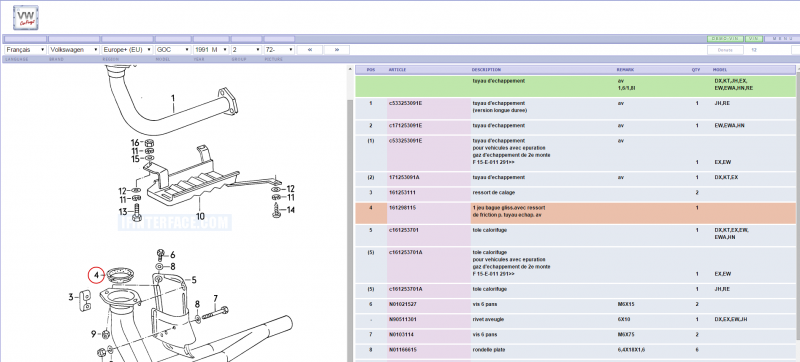The width and height of the screenshot is (800, 362).
Task: Click callout number 10 on heat shield diagram
Action: (200, 216)
